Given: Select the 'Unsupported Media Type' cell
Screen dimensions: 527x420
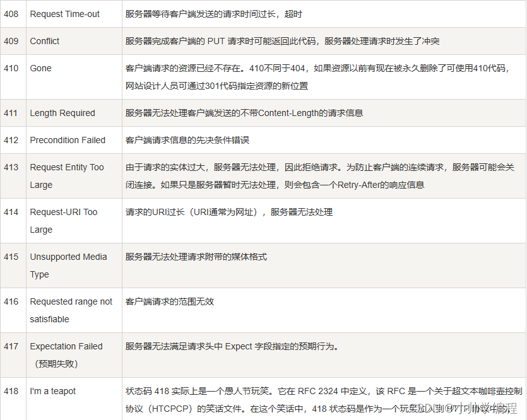Looking at the screenshot, I should [74, 265].
